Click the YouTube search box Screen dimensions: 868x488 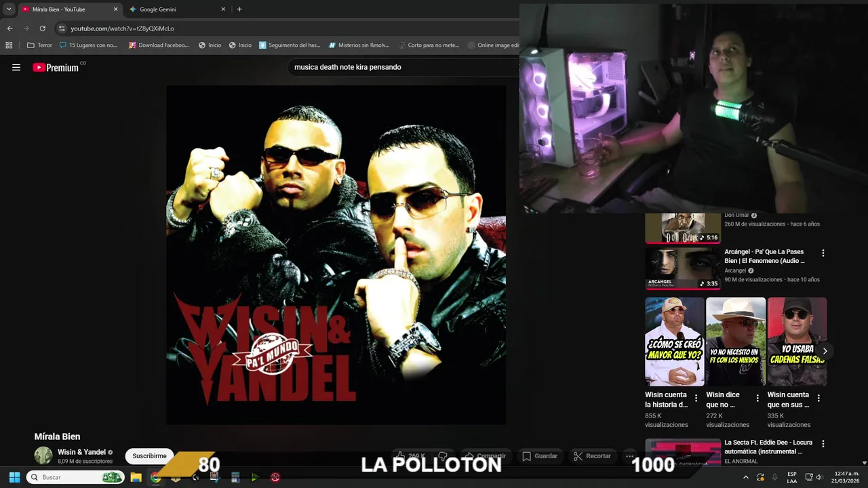point(403,67)
